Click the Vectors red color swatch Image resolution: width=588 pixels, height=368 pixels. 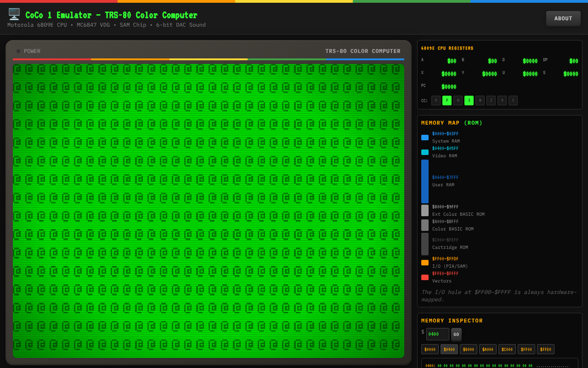(424, 277)
